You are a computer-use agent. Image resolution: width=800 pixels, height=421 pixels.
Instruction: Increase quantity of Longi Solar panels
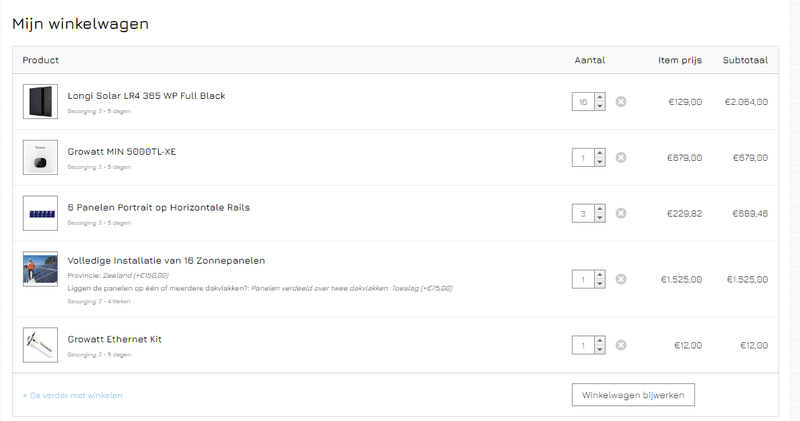pos(599,97)
